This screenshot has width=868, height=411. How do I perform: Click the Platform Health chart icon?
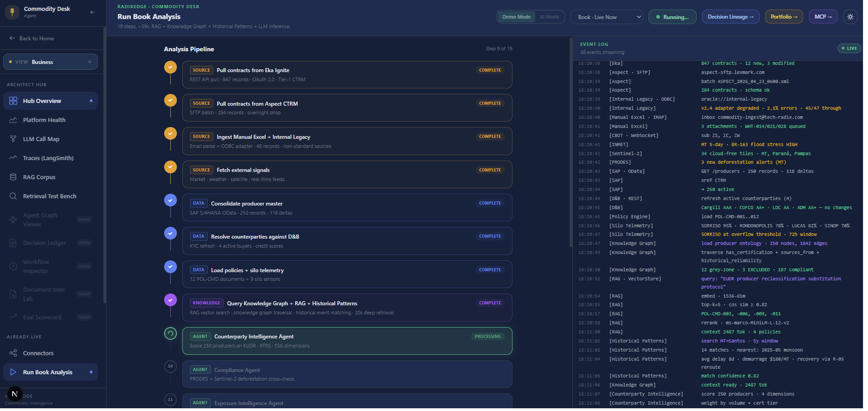pyautogui.click(x=13, y=120)
